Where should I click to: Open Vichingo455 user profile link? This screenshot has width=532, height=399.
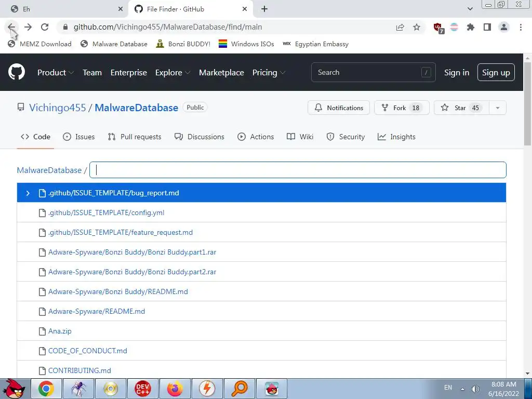point(57,108)
